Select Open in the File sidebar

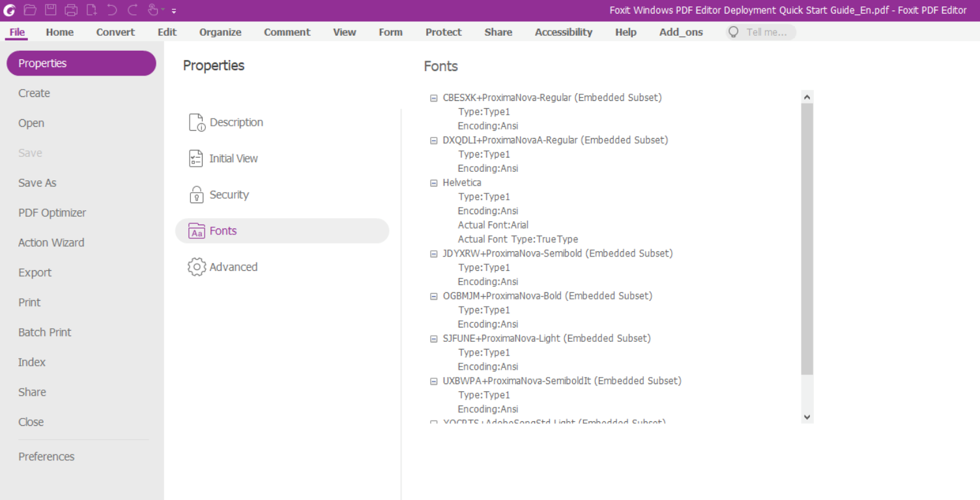point(31,123)
